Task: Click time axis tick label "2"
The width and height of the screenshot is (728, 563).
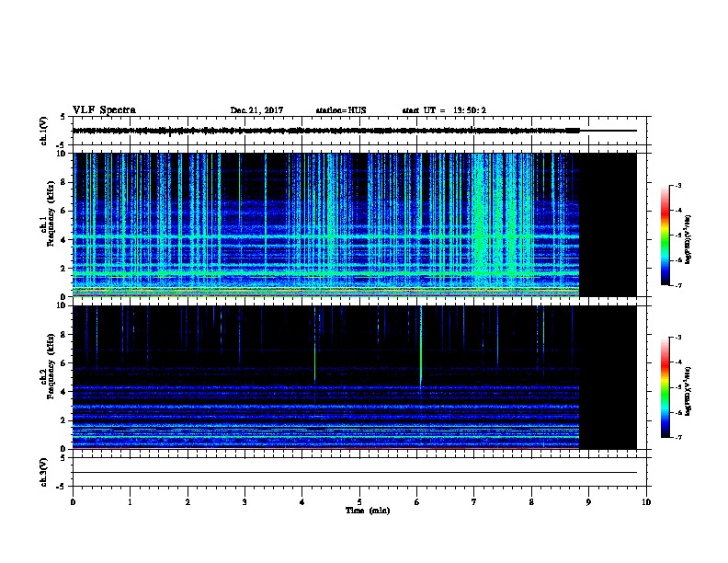Action: pos(188,502)
